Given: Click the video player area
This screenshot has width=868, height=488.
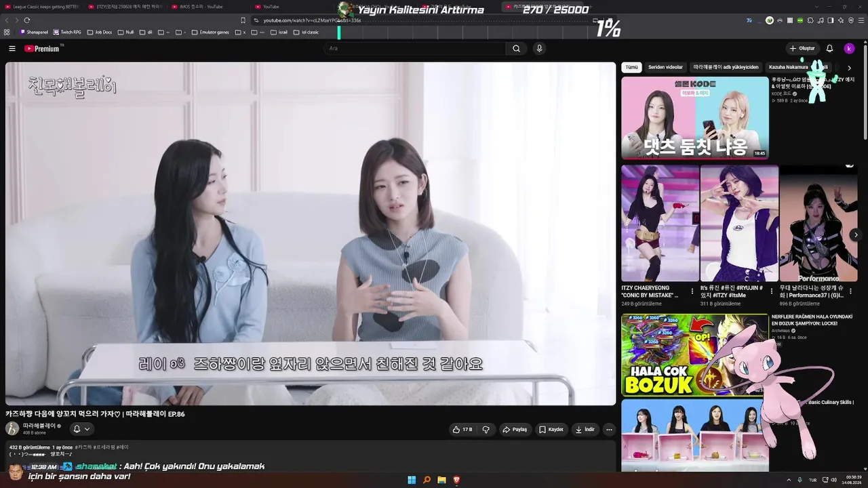Looking at the screenshot, I should pos(311,234).
